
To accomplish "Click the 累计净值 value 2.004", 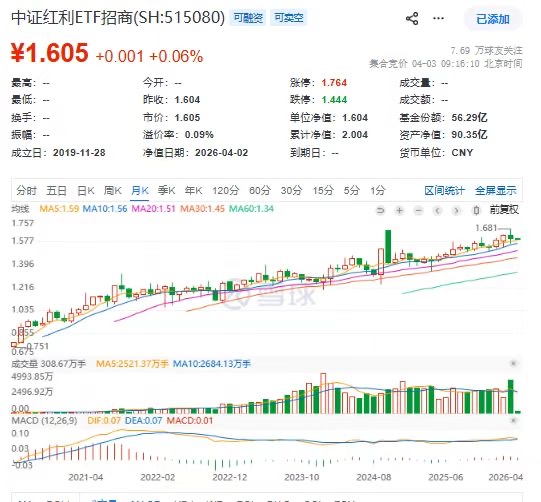I will coord(355,135).
